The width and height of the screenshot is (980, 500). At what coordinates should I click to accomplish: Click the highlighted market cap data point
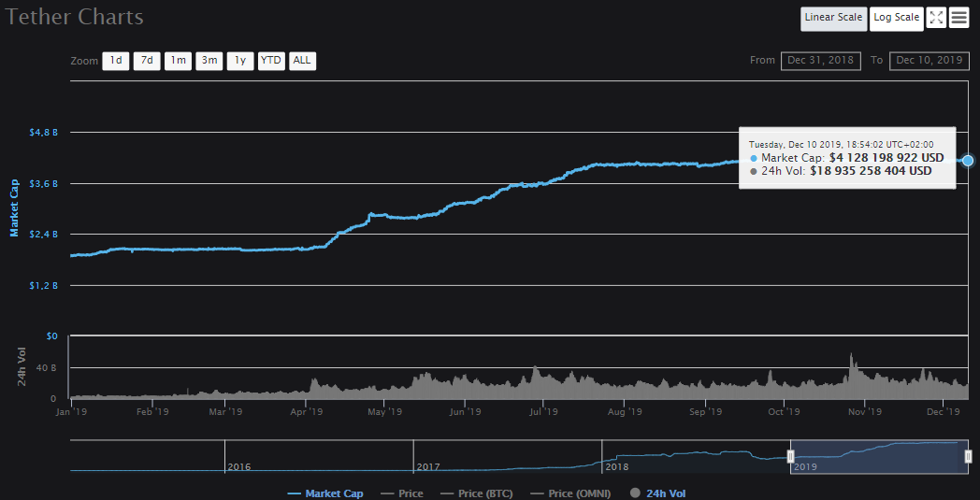click(968, 161)
